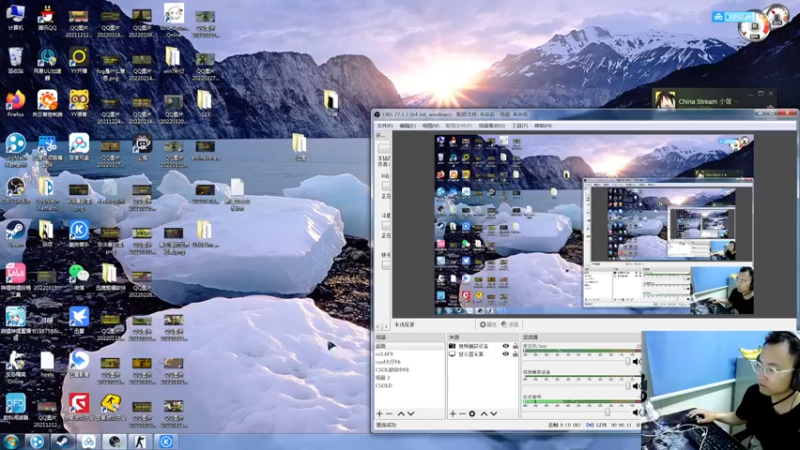Mute the first mixer channel (麦克风/Aux)
The height and width of the screenshot is (450, 800).
636,361
